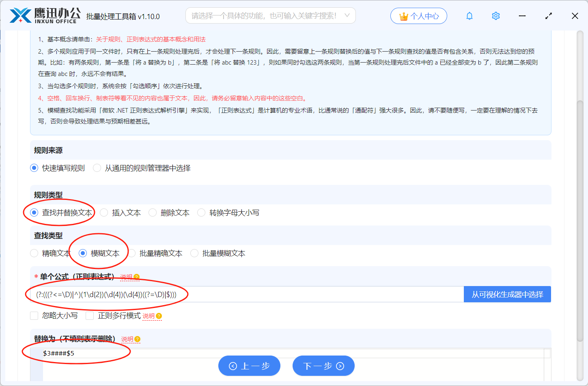Toggle full-screen with the expand arrows icon
Viewport: 588px width, 386px height.
(549, 16)
